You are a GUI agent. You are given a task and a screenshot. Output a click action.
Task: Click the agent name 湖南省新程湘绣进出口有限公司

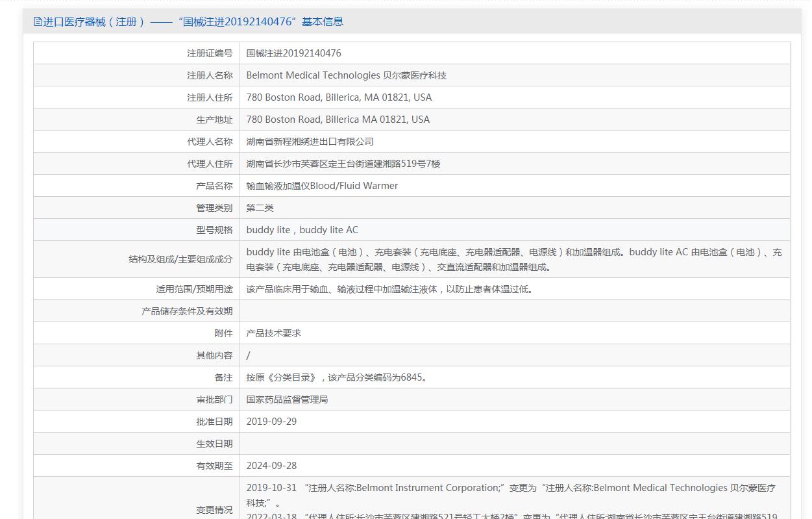pyautogui.click(x=310, y=142)
